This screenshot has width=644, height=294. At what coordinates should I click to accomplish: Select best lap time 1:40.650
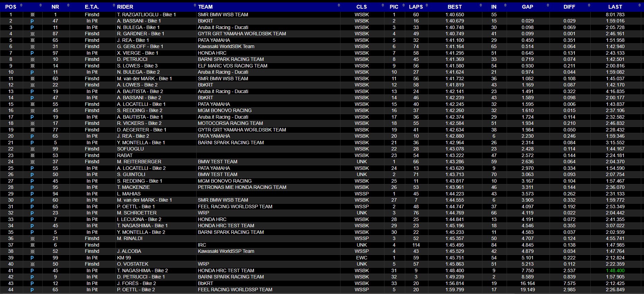[454, 15]
